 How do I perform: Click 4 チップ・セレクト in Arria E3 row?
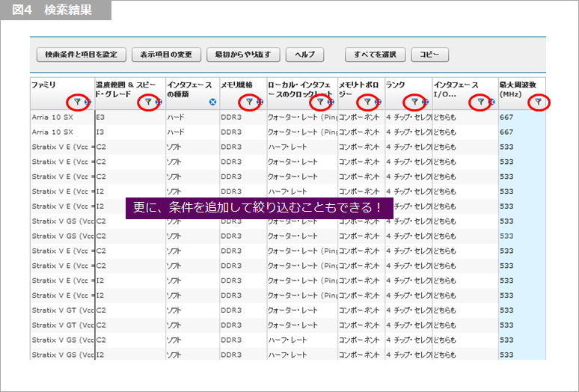click(408, 117)
